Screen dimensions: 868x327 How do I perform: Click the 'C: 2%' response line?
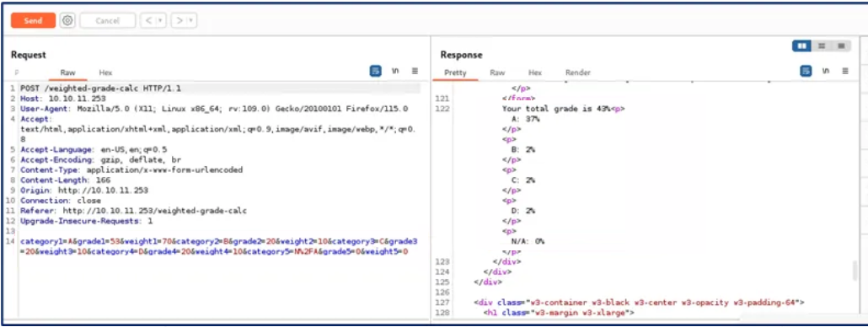pyautogui.click(x=523, y=180)
